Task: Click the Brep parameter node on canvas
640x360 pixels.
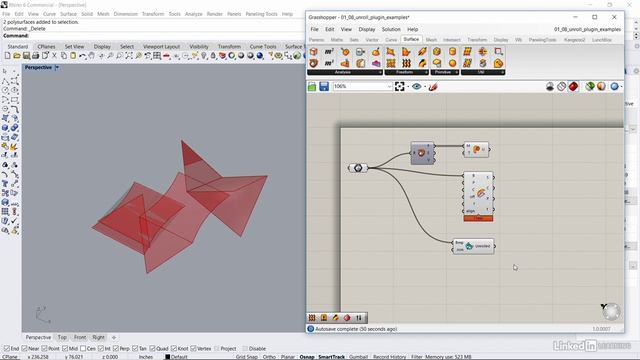Action: 358,168
